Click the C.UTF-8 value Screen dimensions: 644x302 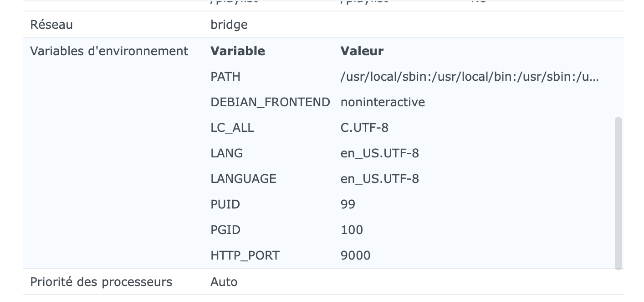pos(364,128)
